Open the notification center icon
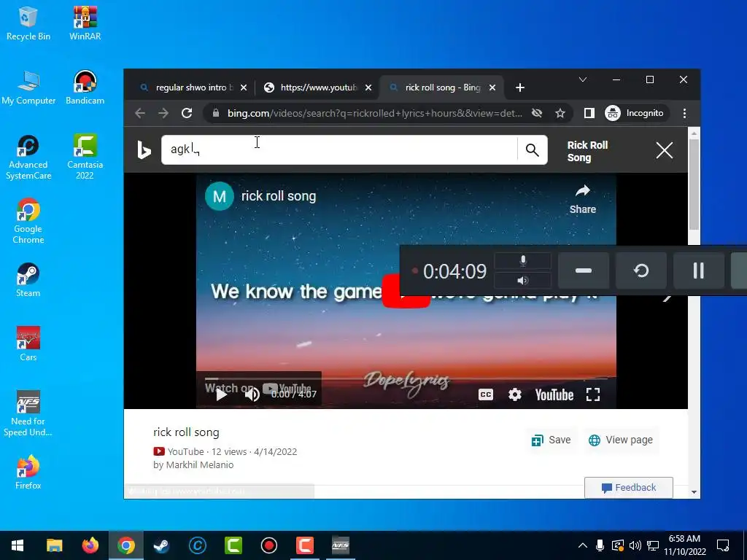 pyautogui.click(x=723, y=545)
